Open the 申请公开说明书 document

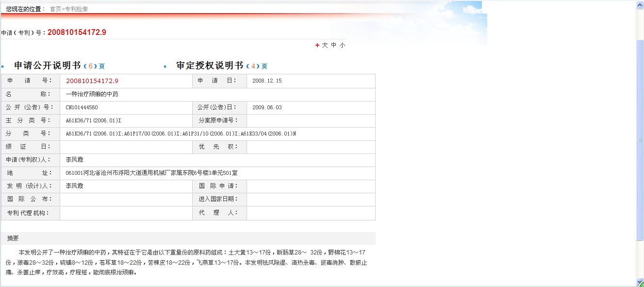coord(47,66)
